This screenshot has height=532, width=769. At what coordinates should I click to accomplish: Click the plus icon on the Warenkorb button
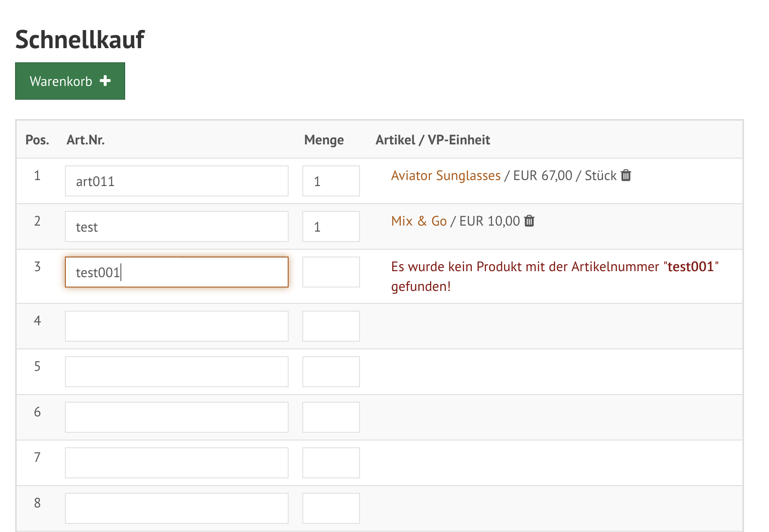105,81
